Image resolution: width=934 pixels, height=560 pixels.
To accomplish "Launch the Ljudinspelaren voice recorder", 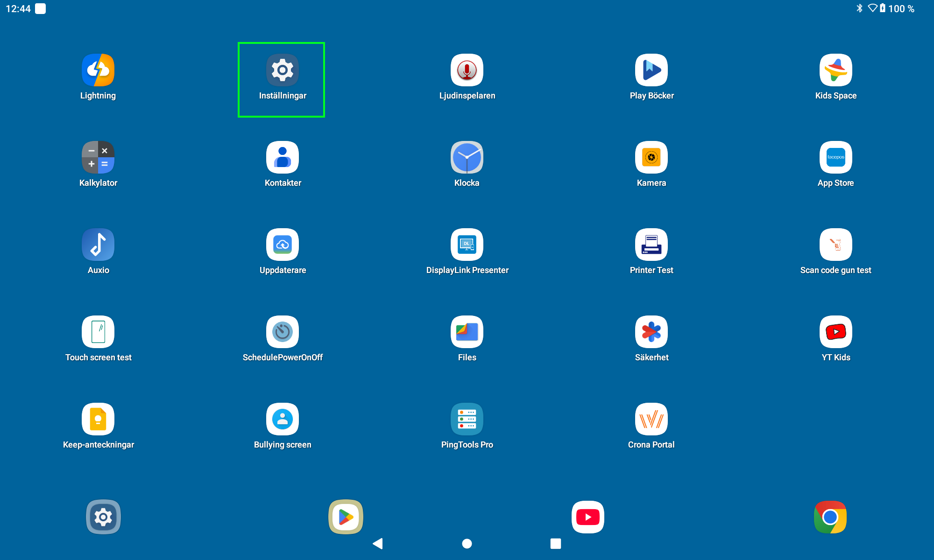I will pyautogui.click(x=467, y=70).
